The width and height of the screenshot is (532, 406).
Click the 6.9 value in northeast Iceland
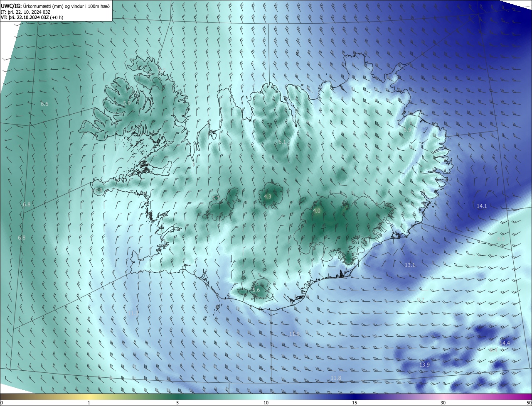[408, 130]
